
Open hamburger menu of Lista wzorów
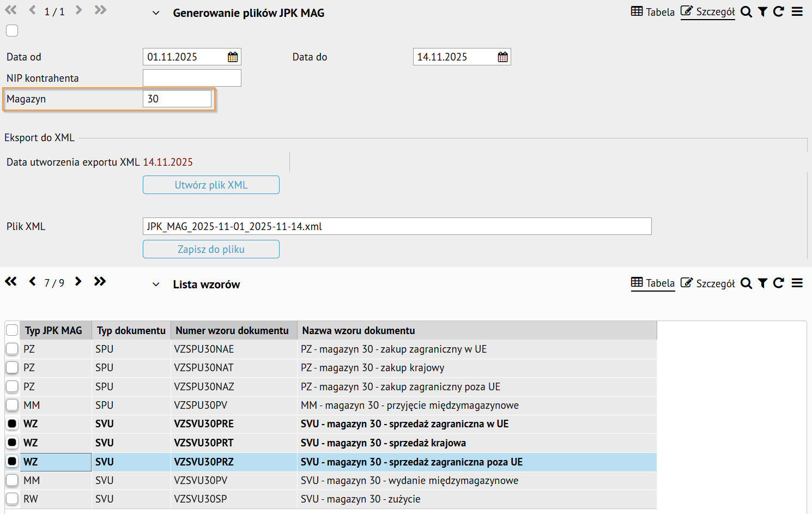pos(797,283)
